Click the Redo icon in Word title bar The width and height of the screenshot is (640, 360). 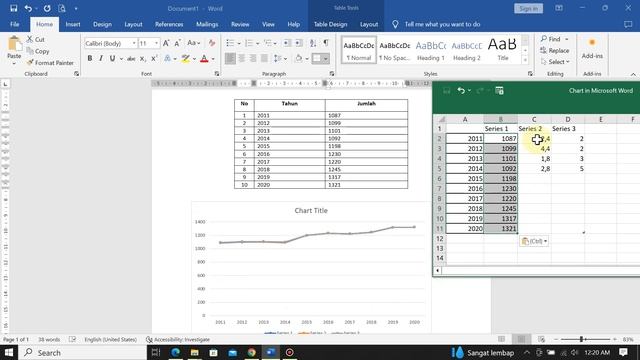pos(47,8)
